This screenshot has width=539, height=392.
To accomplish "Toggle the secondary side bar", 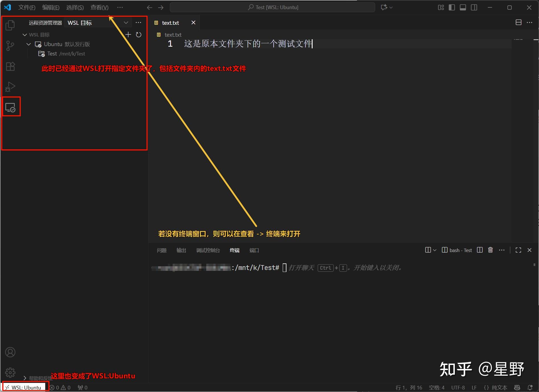I will point(474,7).
